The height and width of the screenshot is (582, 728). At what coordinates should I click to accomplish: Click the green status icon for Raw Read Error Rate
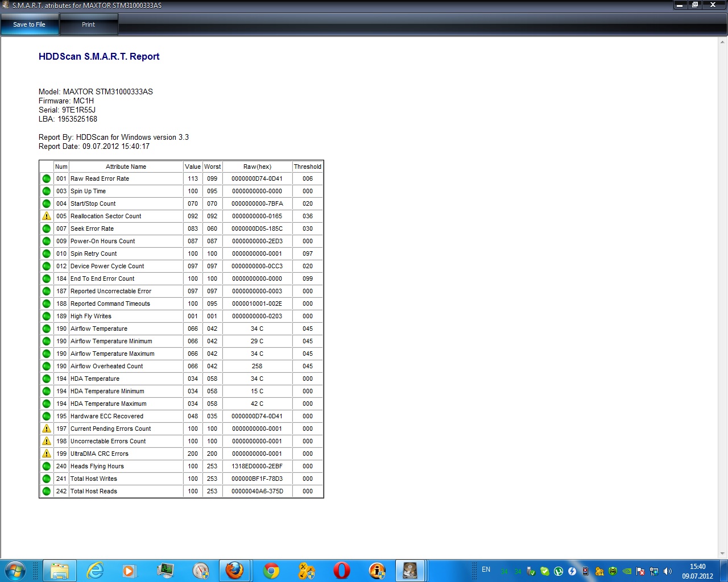coord(47,178)
